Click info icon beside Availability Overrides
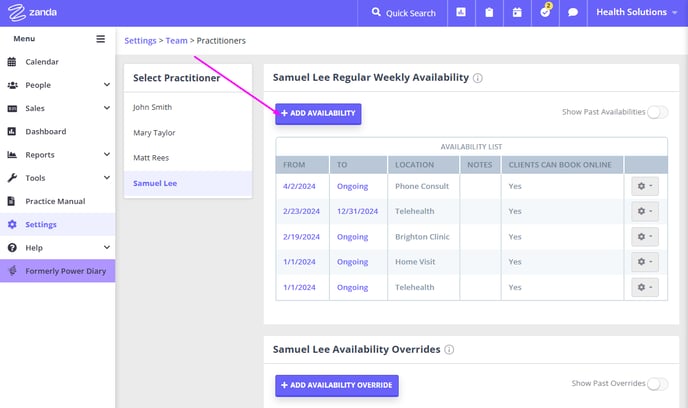Image resolution: width=688 pixels, height=408 pixels. (x=449, y=350)
